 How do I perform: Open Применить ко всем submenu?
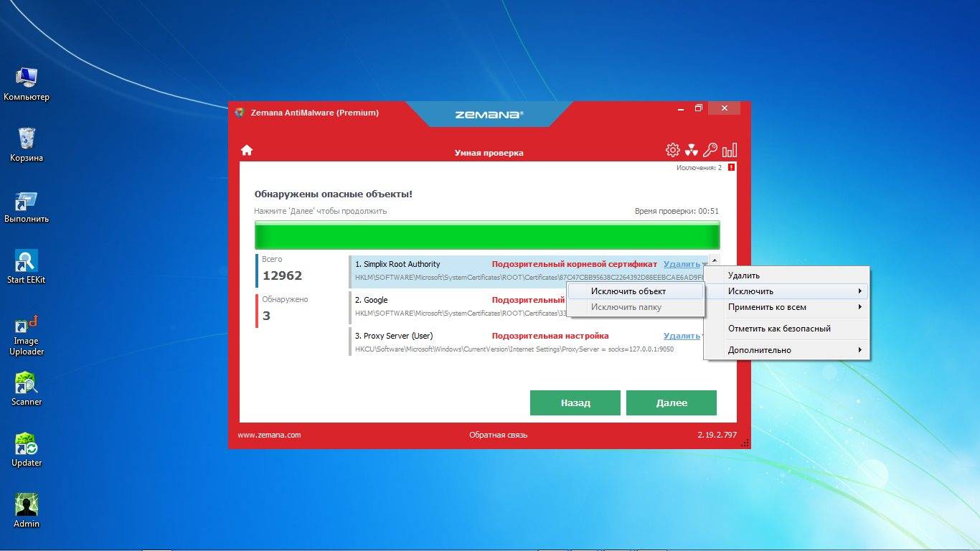click(787, 307)
